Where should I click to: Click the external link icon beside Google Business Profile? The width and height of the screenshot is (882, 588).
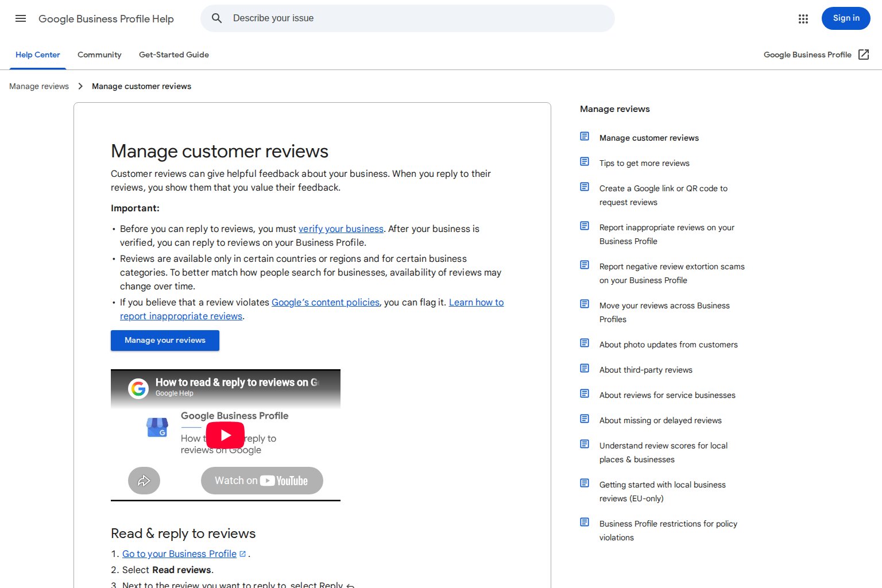pos(864,55)
